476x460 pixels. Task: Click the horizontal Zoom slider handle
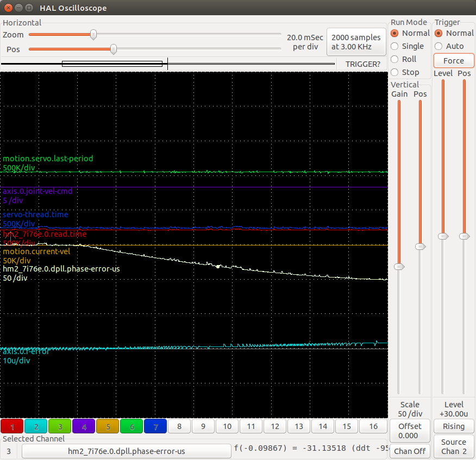click(x=93, y=35)
